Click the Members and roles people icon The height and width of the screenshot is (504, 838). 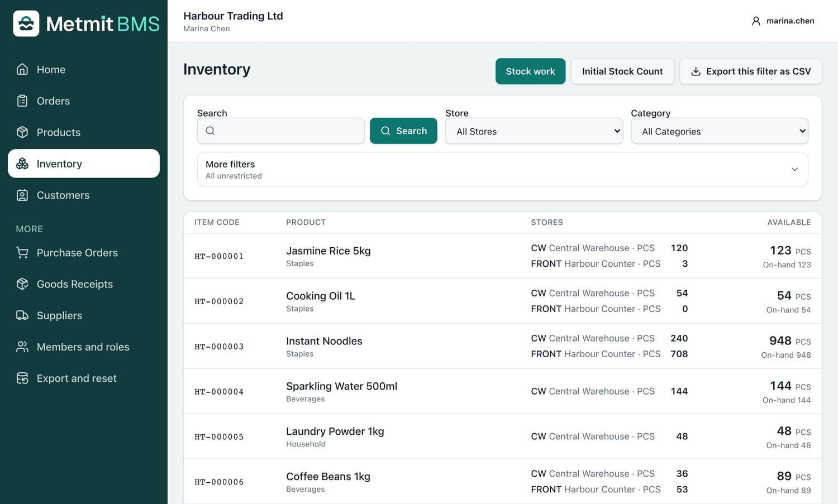22,347
